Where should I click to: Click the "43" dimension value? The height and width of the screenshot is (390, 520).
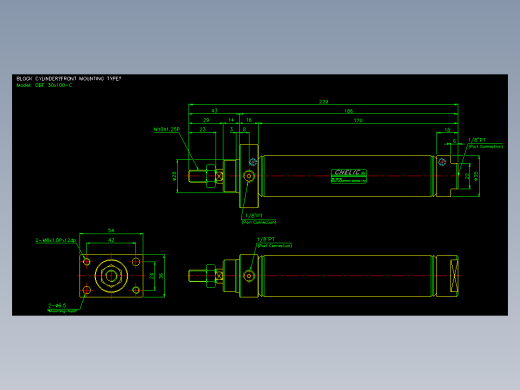coord(214,111)
